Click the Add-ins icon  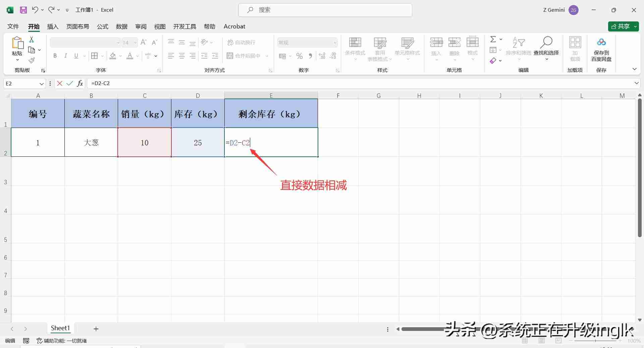pos(575,42)
